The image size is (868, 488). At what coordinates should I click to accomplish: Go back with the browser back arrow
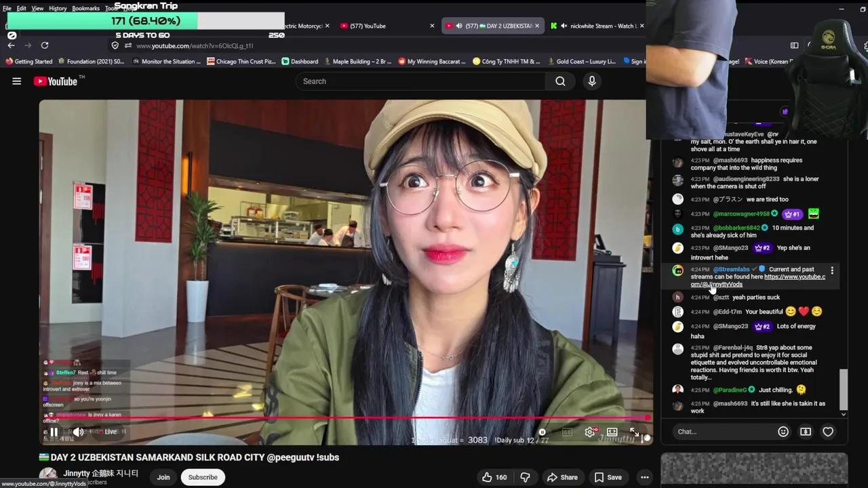11,45
